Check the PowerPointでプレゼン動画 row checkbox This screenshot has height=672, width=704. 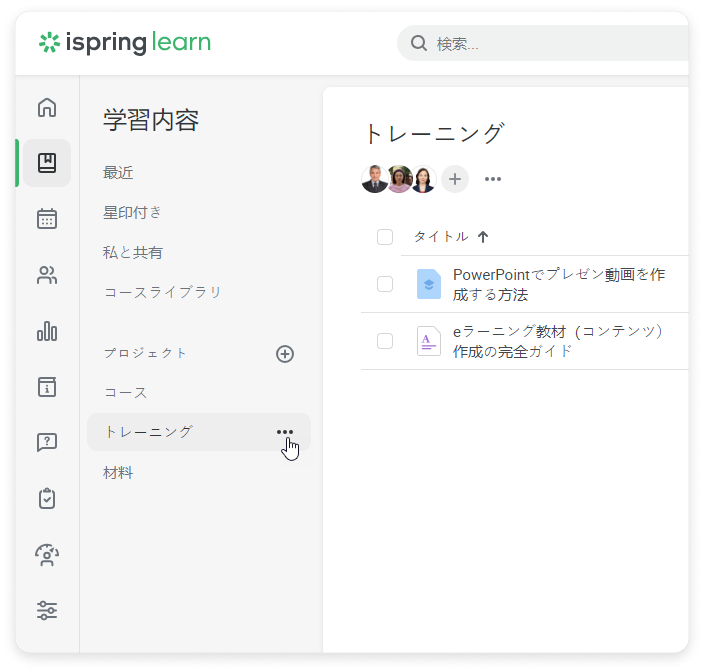coord(385,284)
